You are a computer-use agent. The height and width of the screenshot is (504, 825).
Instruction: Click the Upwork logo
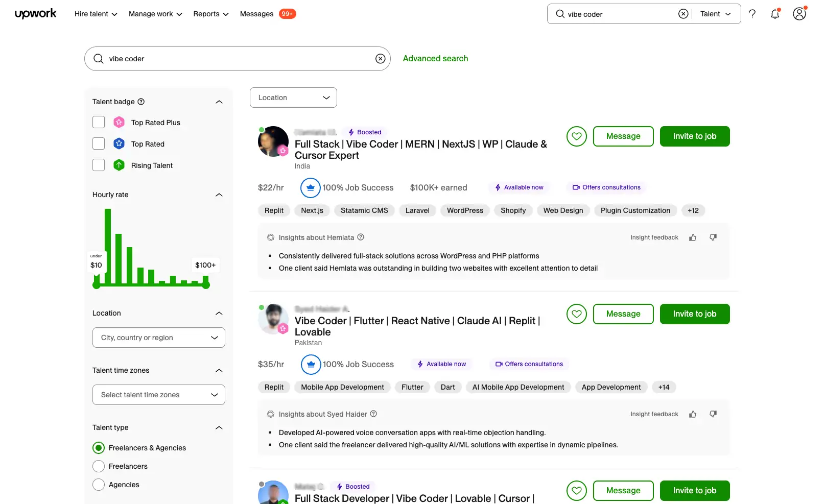pyautogui.click(x=35, y=14)
